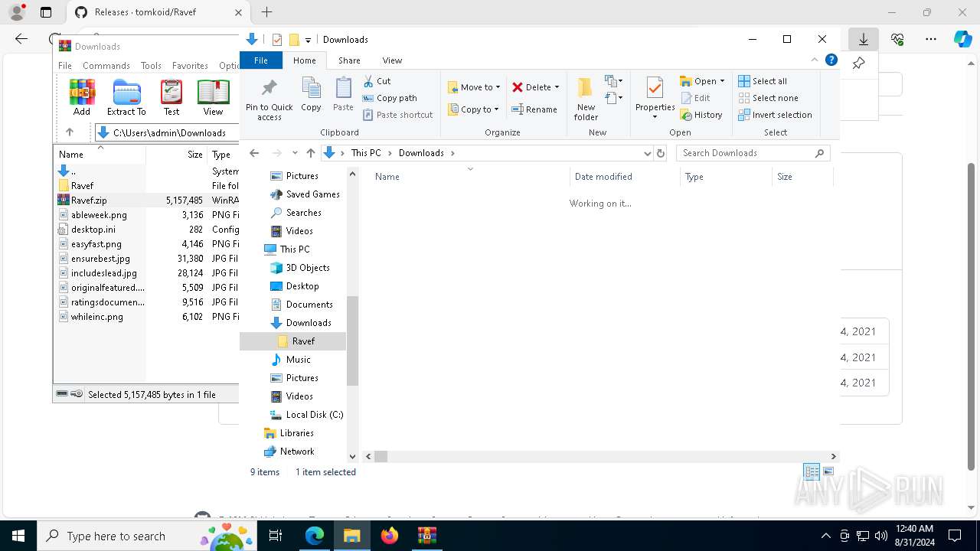Click Explorer Back navigation arrow

point(255,153)
